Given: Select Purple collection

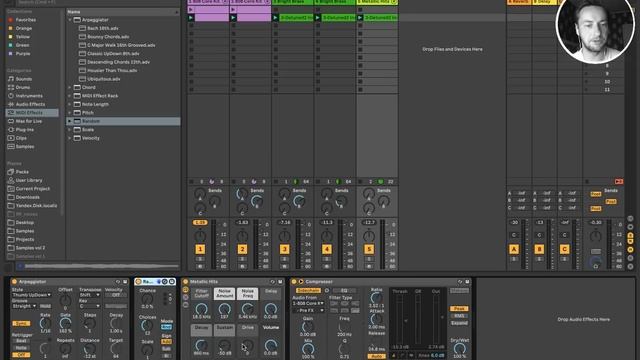Looking at the screenshot, I should pyautogui.click(x=23, y=53).
